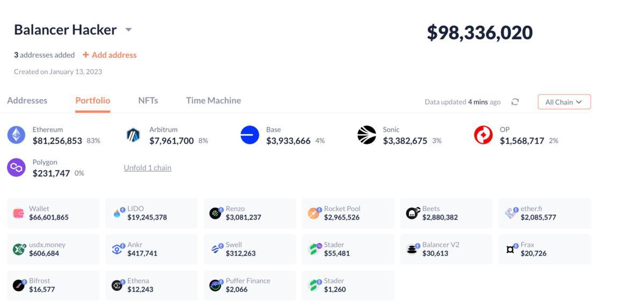Click the Beets protocol icon
644x307 pixels.
(412, 213)
